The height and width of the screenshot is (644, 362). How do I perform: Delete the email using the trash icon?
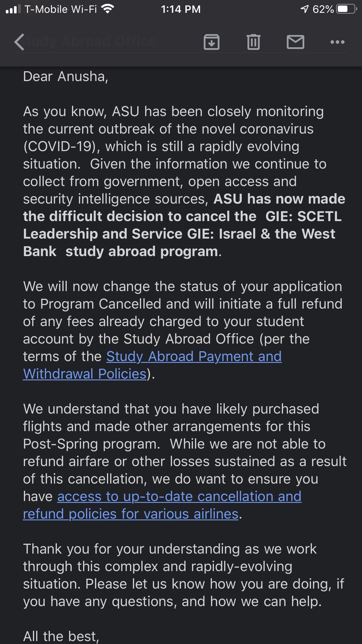pos(253,42)
